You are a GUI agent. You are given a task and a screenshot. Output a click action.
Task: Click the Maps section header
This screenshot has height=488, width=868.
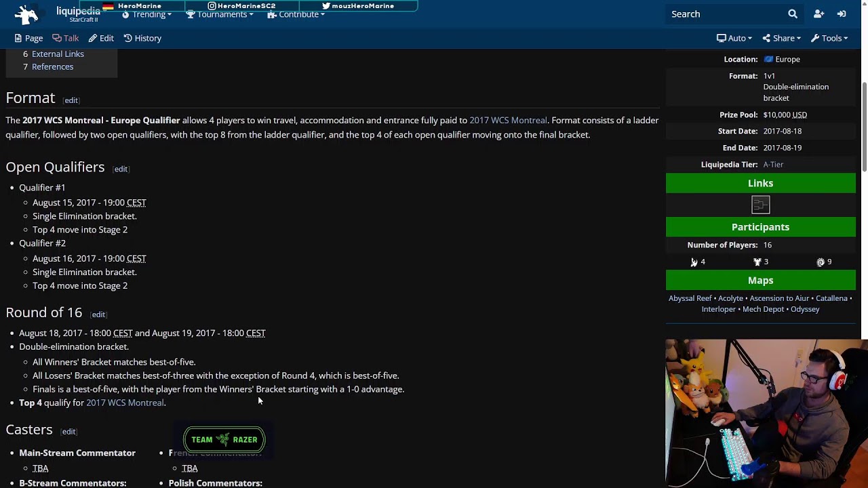click(x=760, y=280)
